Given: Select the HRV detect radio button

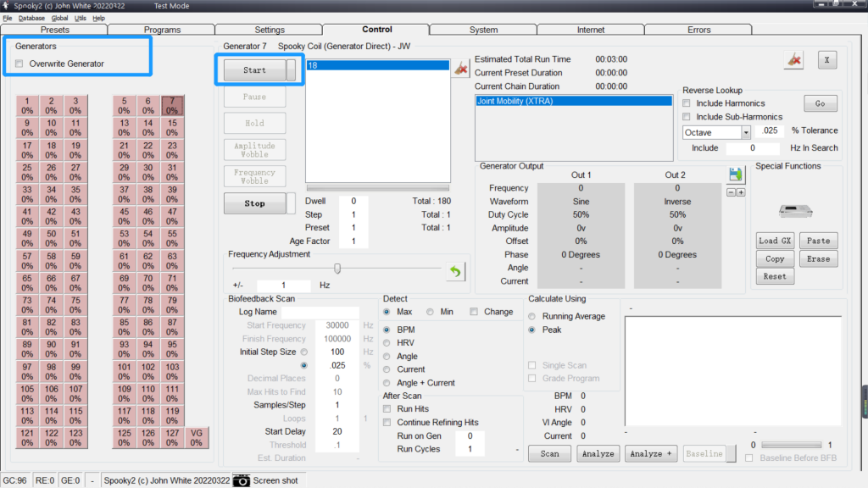Looking at the screenshot, I should pyautogui.click(x=387, y=343).
